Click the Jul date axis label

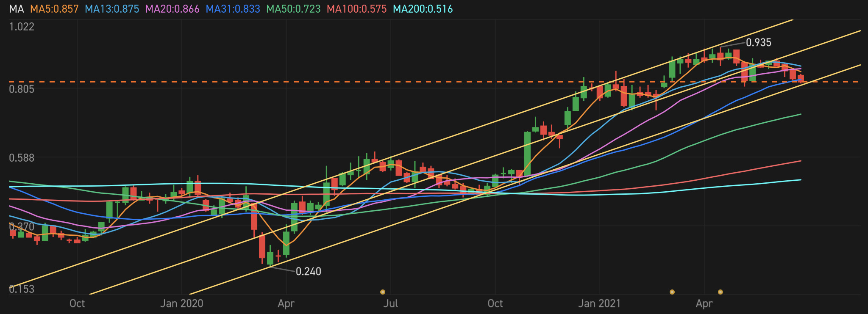tap(391, 303)
